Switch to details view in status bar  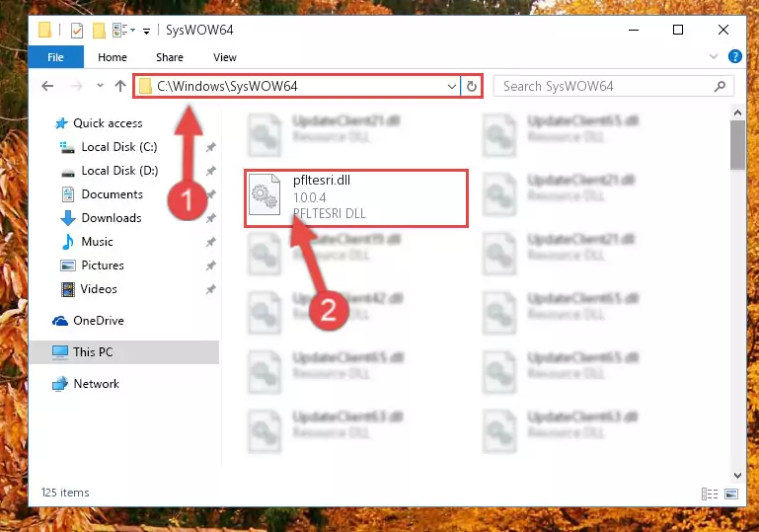pos(709,494)
